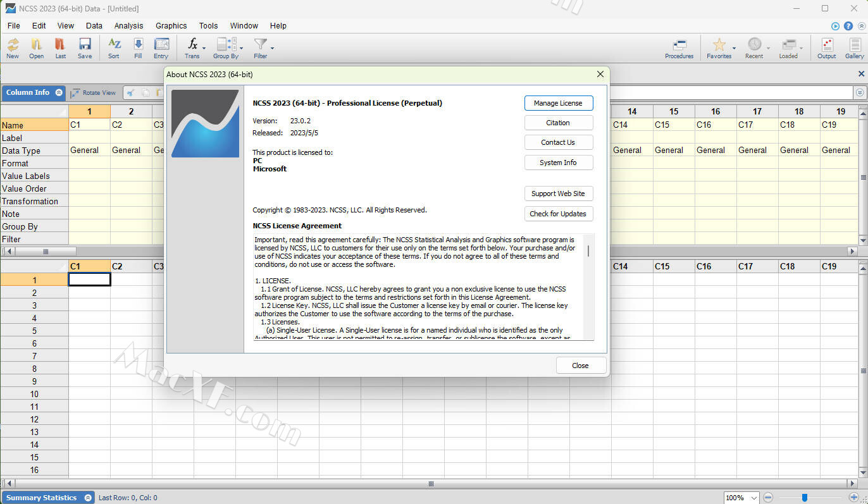This screenshot has height=504, width=868.
Task: Click the Value Labels row label
Action: pos(34,176)
